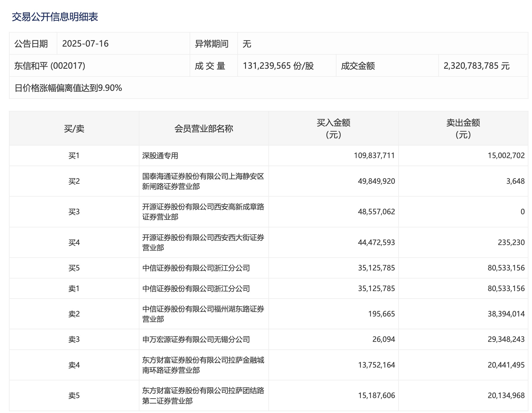Screen dimensions: 532x413
Task: Click the announcement date 2025-07-16
Action: [85, 44]
